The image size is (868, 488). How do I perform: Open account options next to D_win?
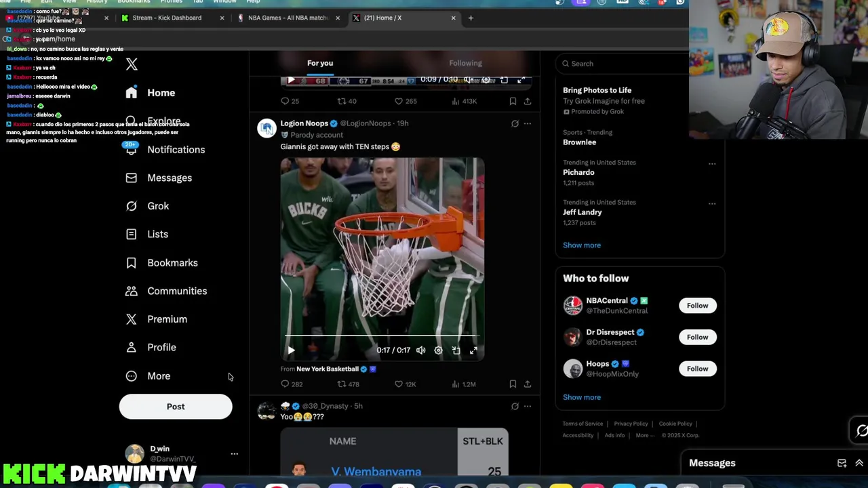[x=234, y=453]
